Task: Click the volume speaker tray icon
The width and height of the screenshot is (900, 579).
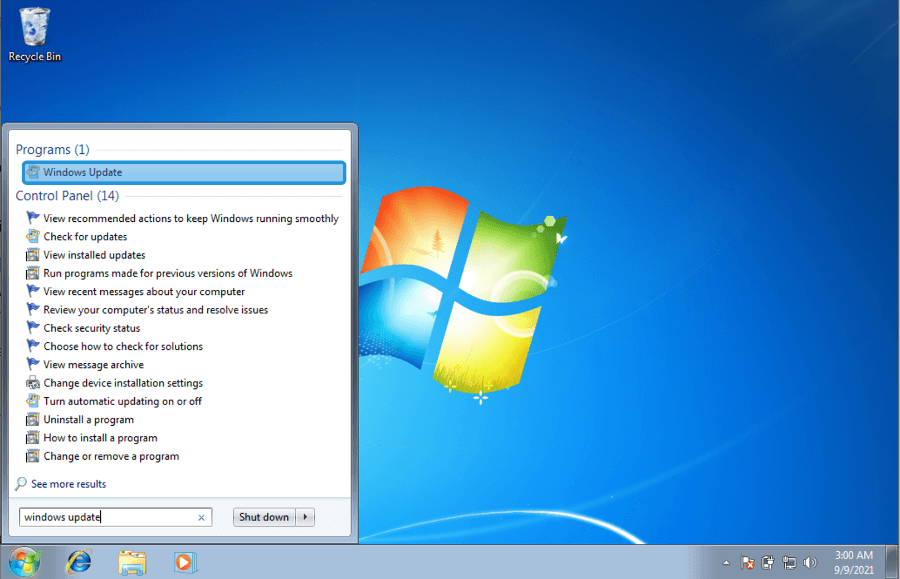Action: click(x=810, y=563)
